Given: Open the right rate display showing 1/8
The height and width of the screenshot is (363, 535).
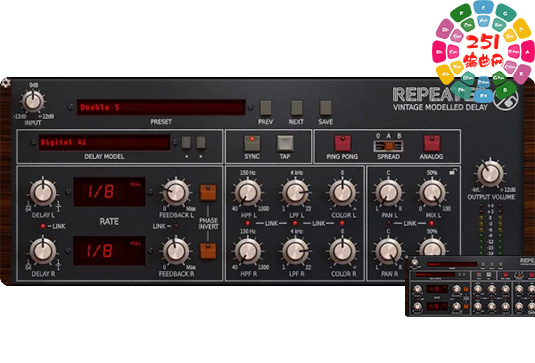Looking at the screenshot, I should [109, 251].
